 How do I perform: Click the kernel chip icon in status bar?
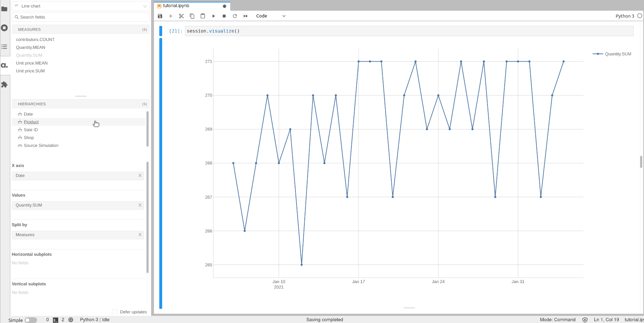71,320
